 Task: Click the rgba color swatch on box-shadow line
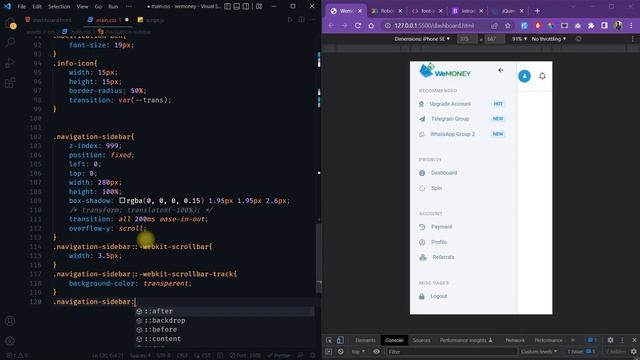122,200
